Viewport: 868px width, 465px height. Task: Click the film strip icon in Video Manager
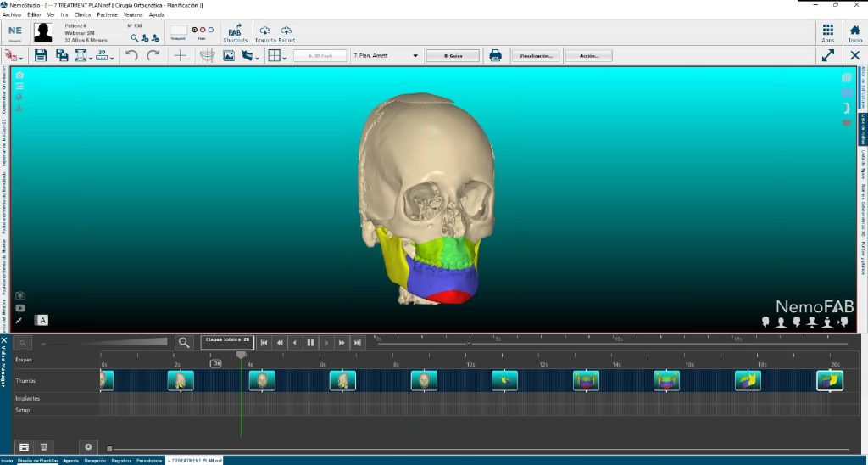[24, 446]
